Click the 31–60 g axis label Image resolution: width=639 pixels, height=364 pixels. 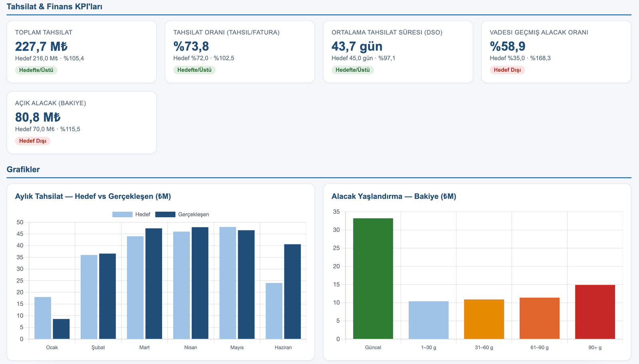point(484,348)
